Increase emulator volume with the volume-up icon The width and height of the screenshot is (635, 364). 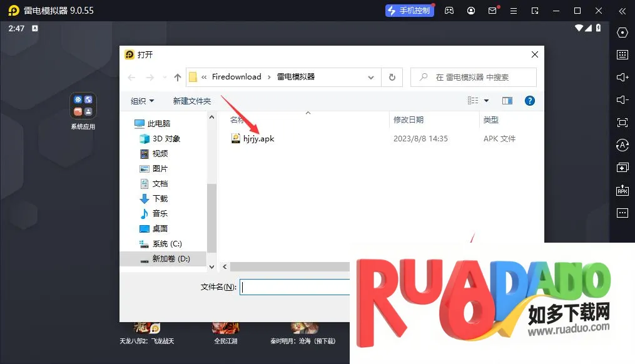tap(622, 78)
